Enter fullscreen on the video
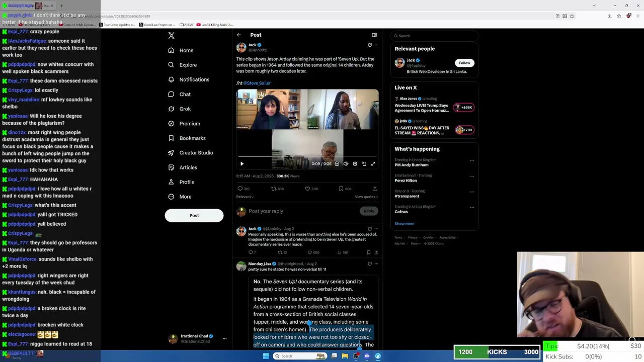644x362 pixels. [x=373, y=164]
